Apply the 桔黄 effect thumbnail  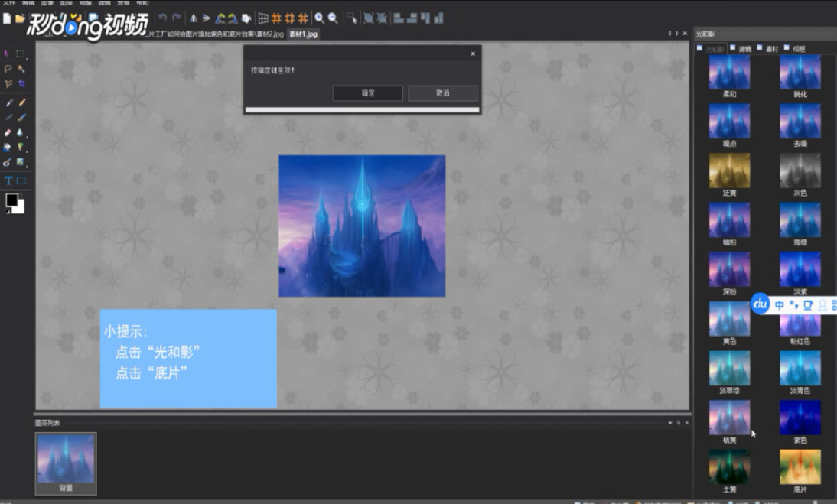[x=729, y=418]
